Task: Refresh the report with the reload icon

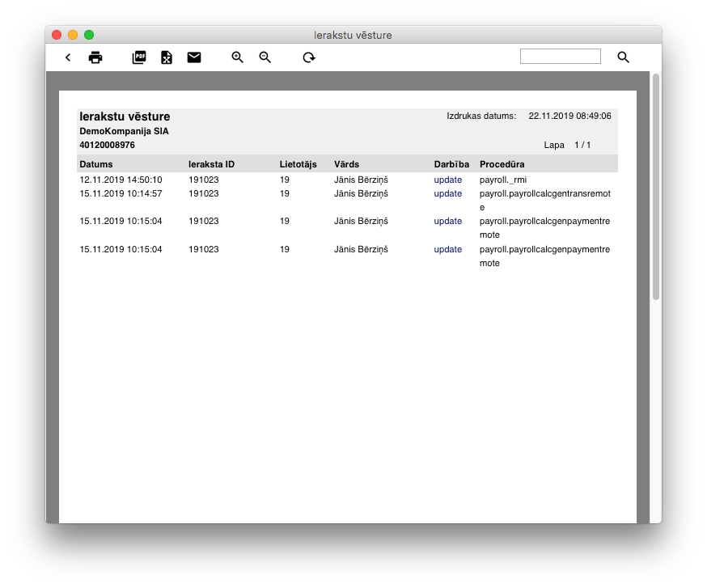Action: tap(309, 57)
